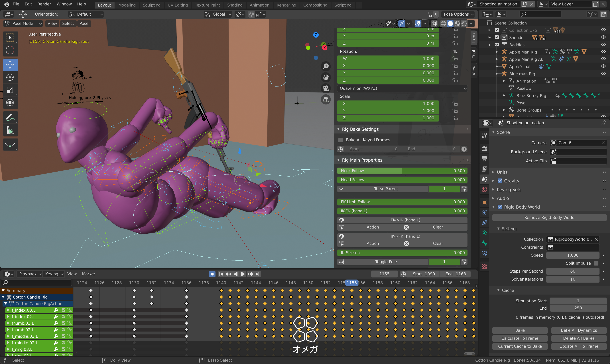The height and width of the screenshot is (364, 610).
Task: Select the Annotate pencil tool
Action: coord(10,118)
